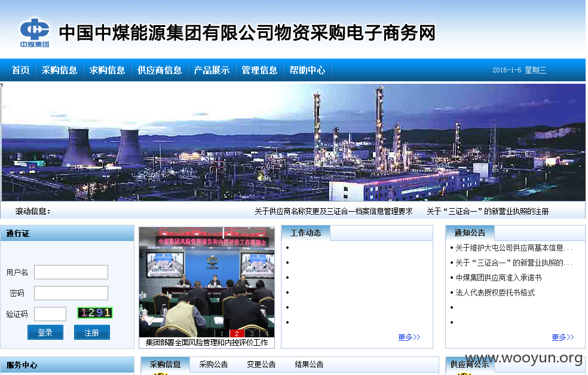Focus the 用户名 input field
This screenshot has width=588, height=375.
click(x=71, y=272)
